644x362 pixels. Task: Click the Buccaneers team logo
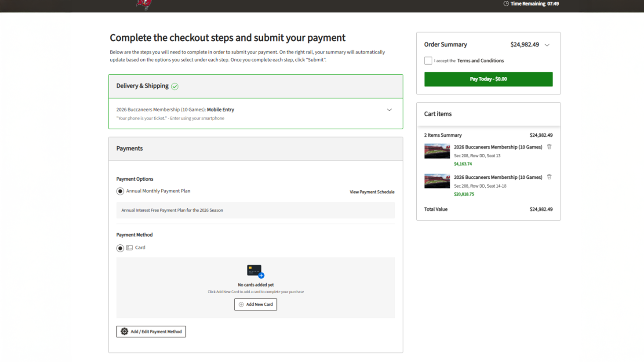[x=144, y=4]
